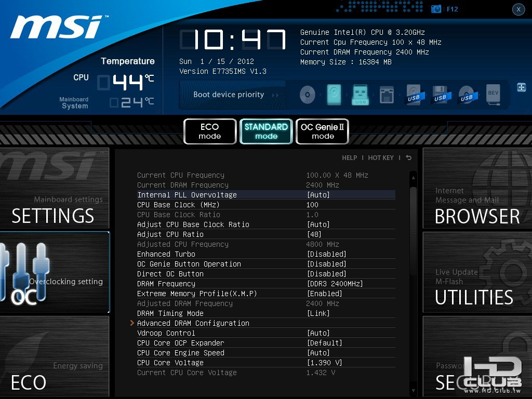Toggle Direct OC Button [Disabled] setting
Image resolution: width=532 pixels, height=399 pixels.
(326, 273)
